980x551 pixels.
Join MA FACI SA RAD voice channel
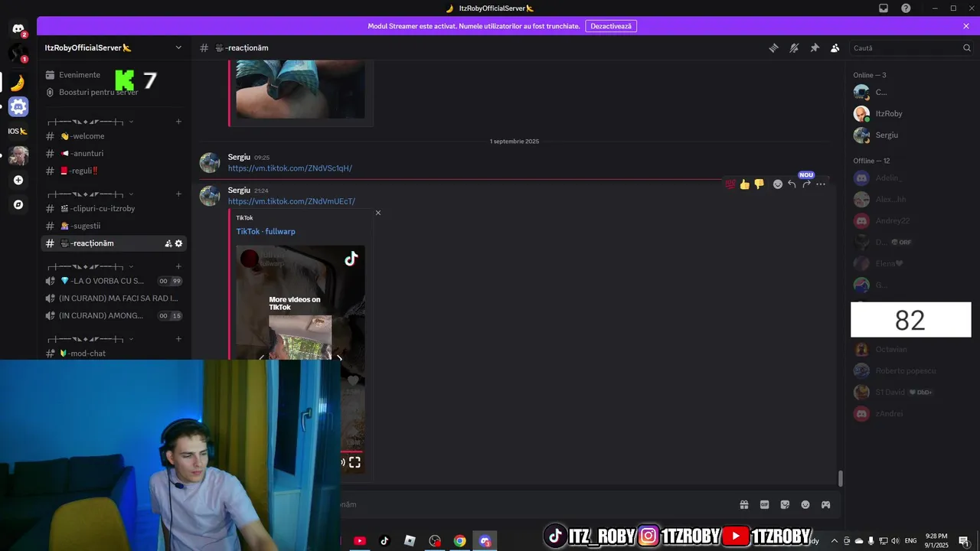tap(113, 298)
